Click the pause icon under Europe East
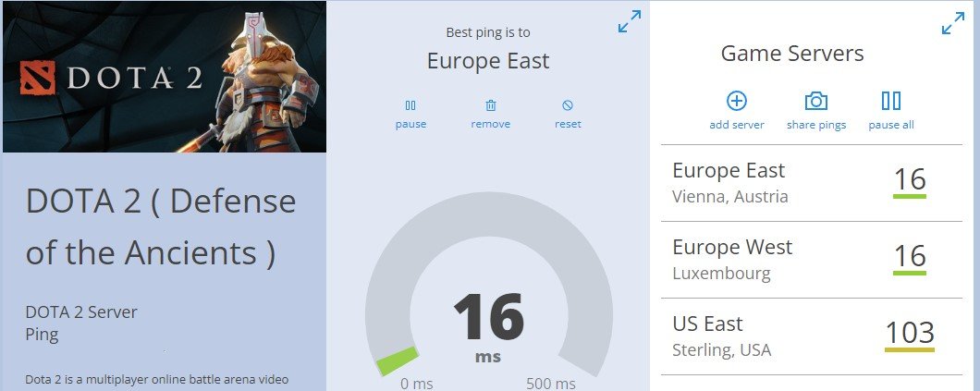980x391 pixels. (x=410, y=105)
